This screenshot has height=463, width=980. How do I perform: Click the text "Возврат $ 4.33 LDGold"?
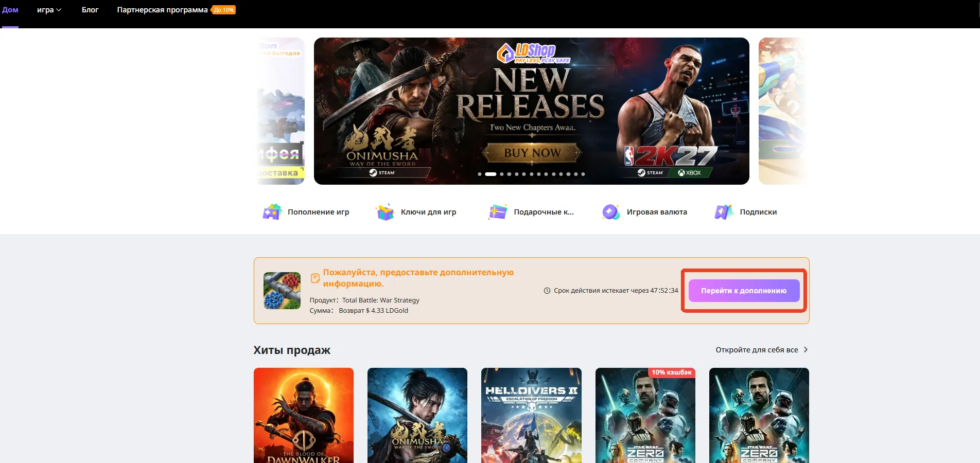tap(374, 311)
